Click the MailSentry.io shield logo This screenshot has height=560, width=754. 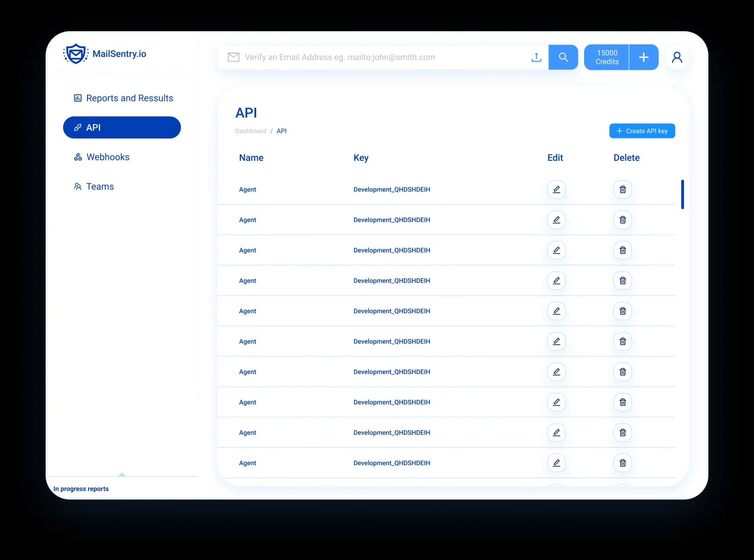click(76, 54)
